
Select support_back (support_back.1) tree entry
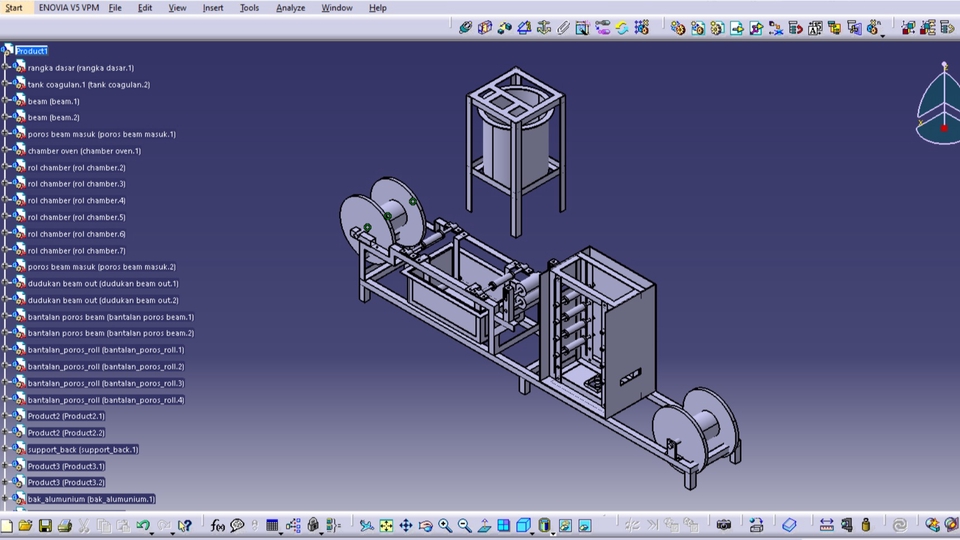[x=82, y=450]
